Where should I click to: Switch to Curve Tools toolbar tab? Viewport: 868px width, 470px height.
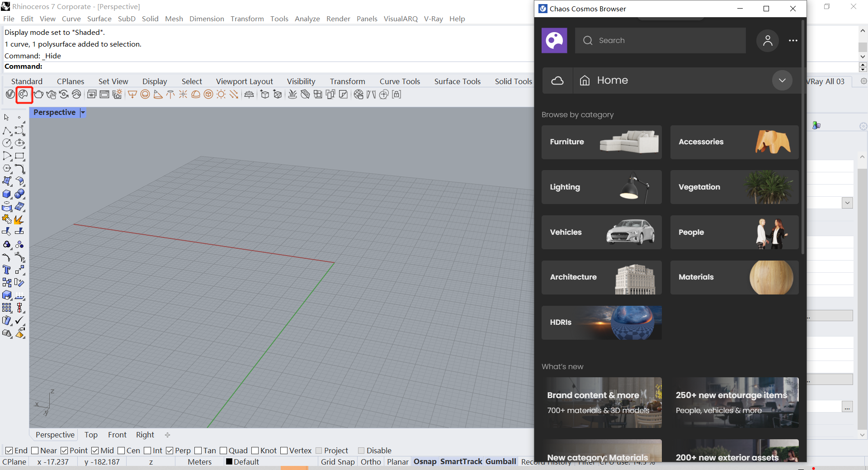click(400, 81)
